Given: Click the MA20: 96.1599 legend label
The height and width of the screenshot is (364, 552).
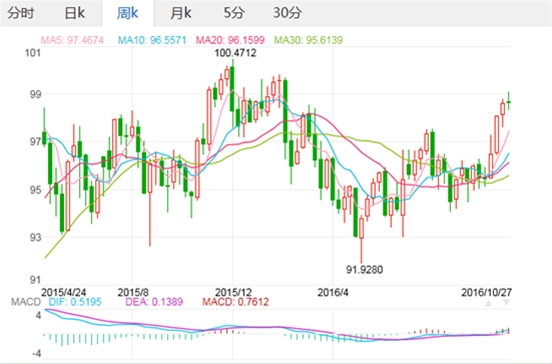Looking at the screenshot, I should (x=230, y=40).
